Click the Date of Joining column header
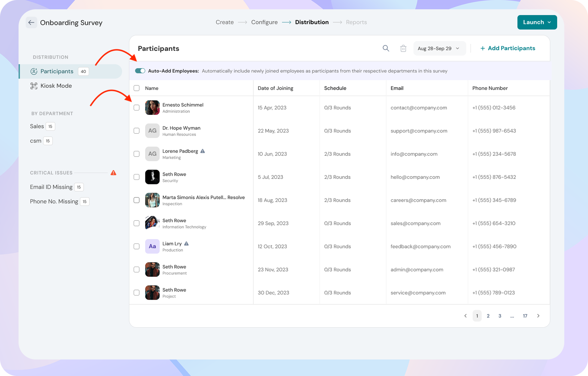This screenshot has width=588, height=376. [275, 88]
